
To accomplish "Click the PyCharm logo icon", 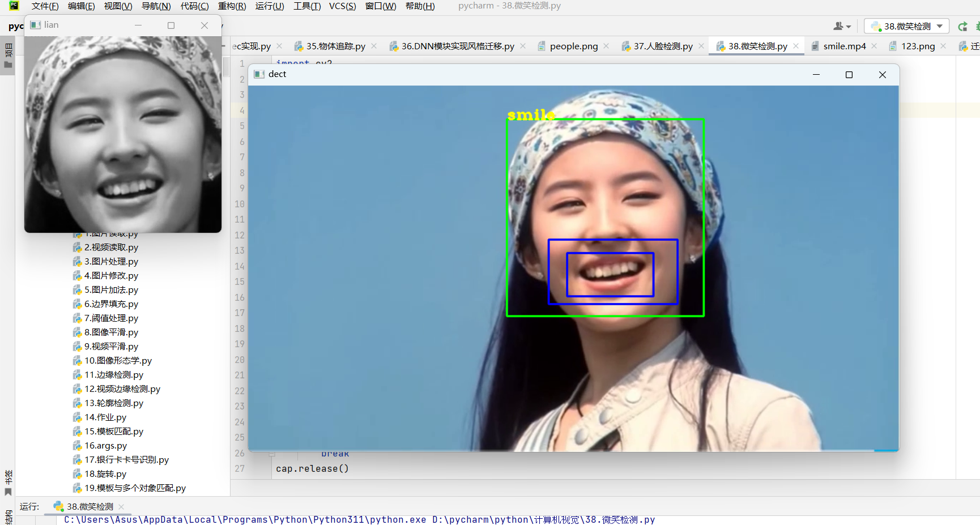I will click(x=14, y=6).
